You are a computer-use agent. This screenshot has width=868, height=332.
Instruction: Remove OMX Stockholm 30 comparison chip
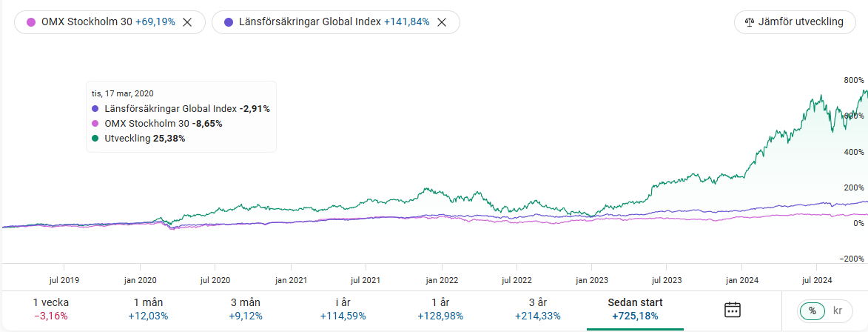(x=187, y=22)
